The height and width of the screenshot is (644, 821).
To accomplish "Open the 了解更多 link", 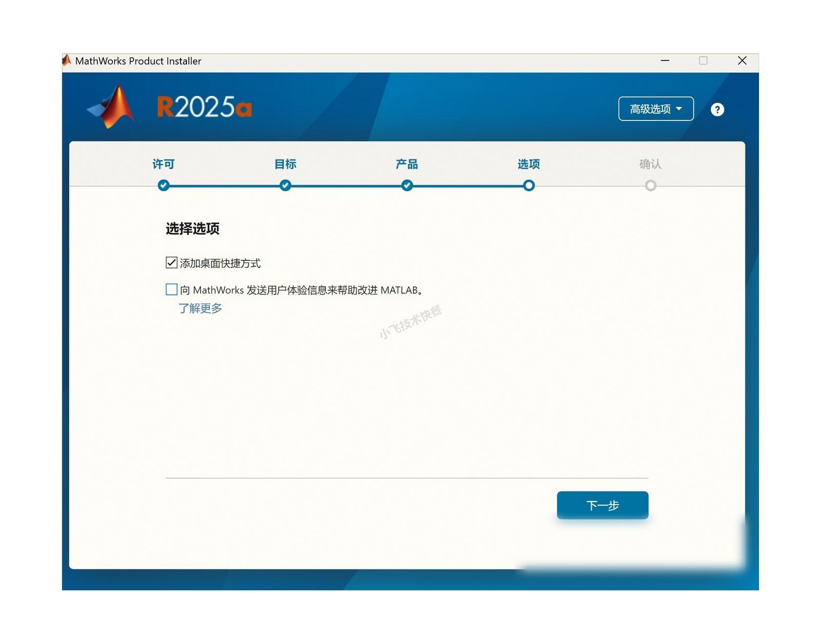I will [x=200, y=308].
